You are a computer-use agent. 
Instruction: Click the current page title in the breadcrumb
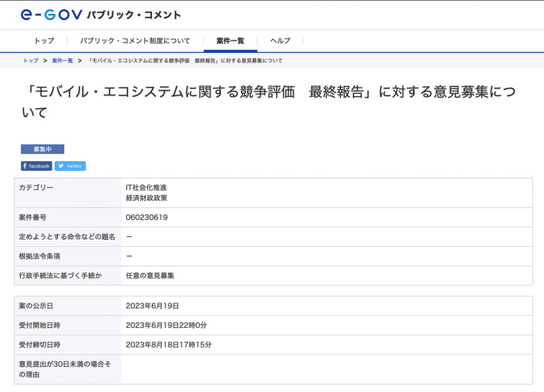point(186,61)
